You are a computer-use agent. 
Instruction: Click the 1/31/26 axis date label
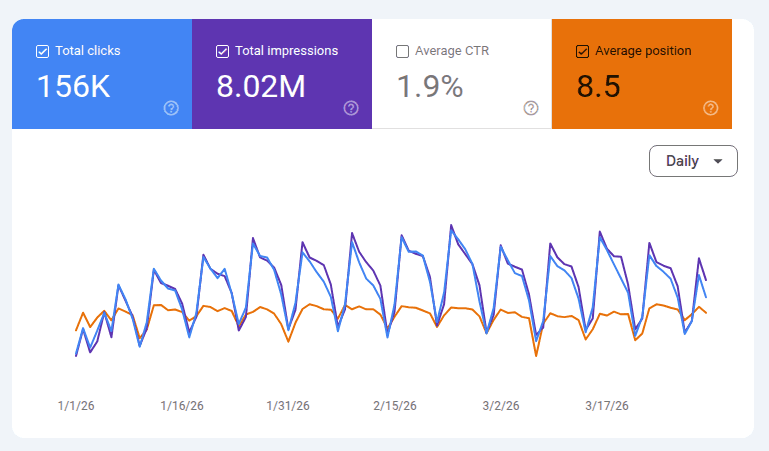coord(288,406)
